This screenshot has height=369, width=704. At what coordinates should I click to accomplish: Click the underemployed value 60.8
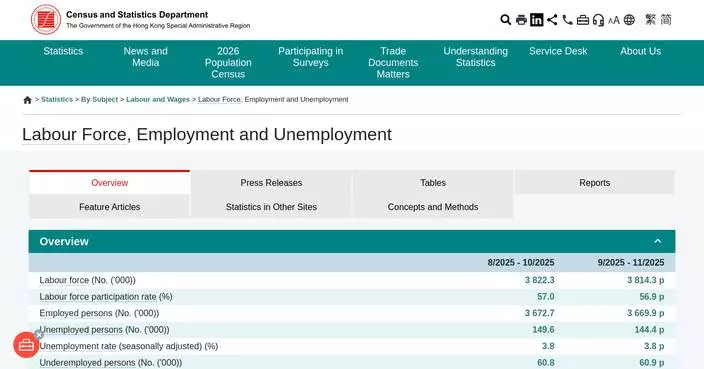point(546,363)
